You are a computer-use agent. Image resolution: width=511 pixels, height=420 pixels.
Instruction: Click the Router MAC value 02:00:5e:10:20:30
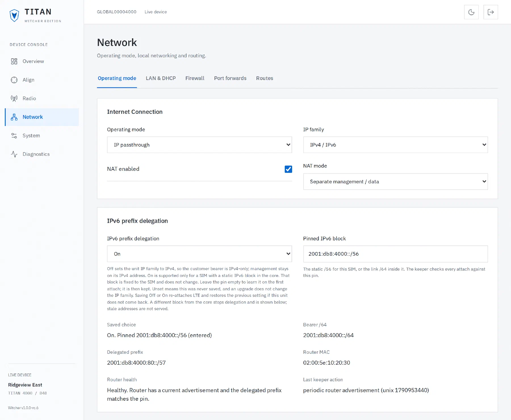326,363
